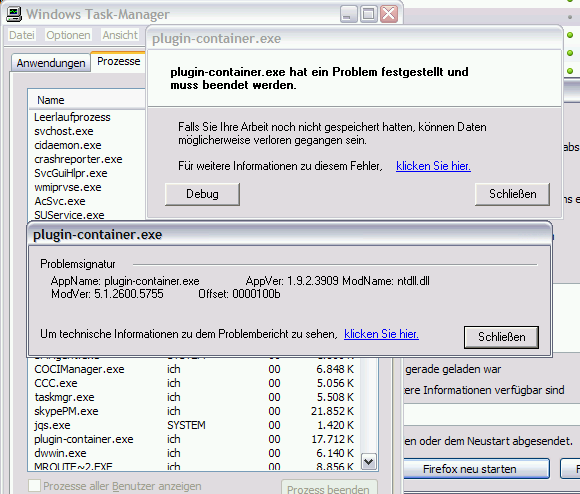Select the cidaemon.exe process

[x=68, y=145]
